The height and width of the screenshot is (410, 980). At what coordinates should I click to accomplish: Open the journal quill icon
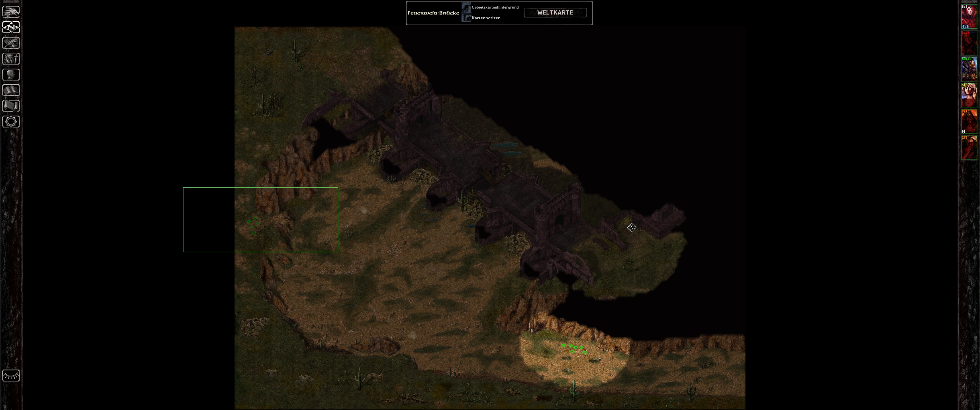tap(11, 43)
